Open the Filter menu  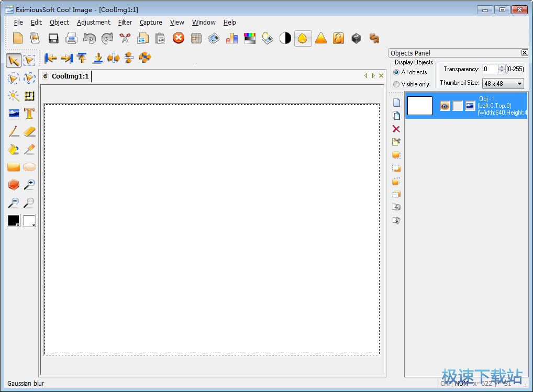click(125, 23)
